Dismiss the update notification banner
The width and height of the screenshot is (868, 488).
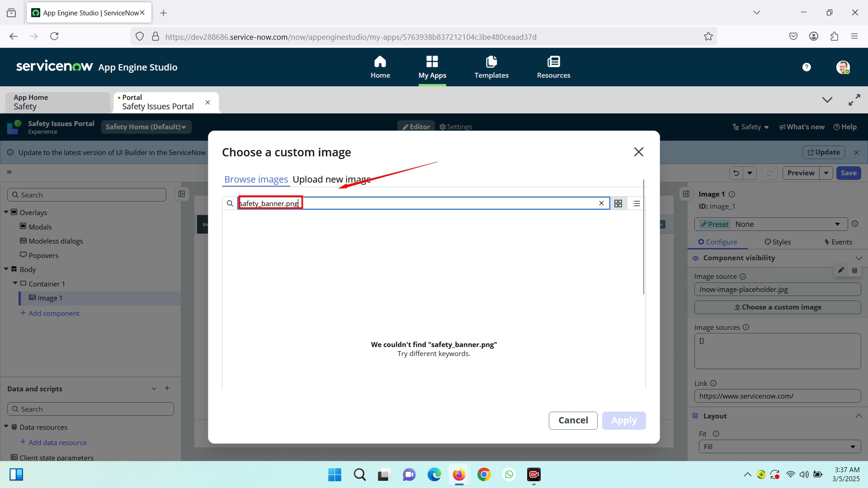(856, 153)
